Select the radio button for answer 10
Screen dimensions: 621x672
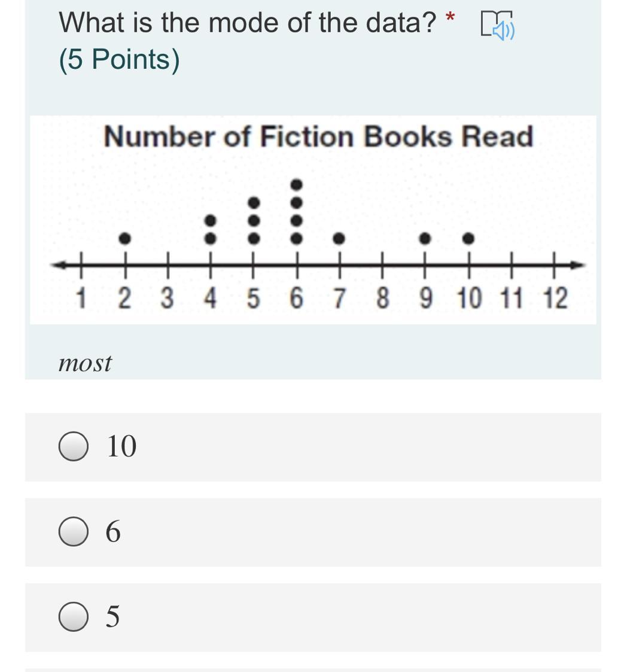73,446
